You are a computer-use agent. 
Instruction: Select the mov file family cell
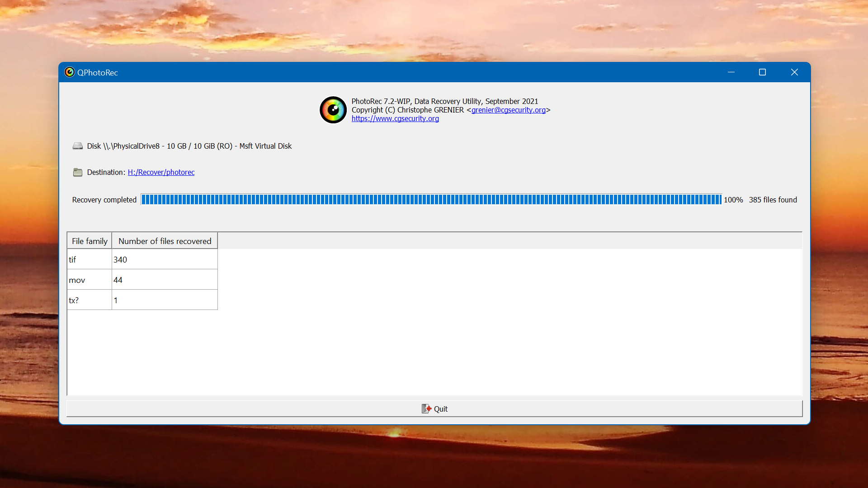pos(90,280)
